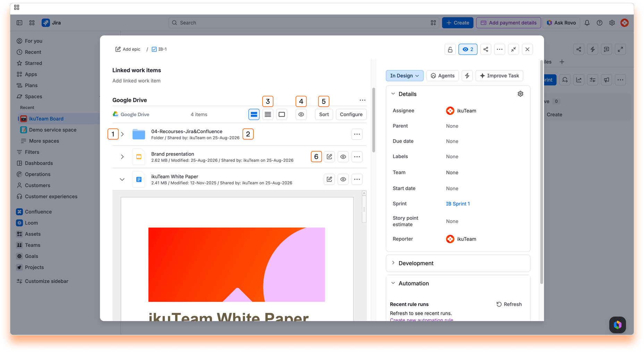
Task: Collapse the sidebar using the top-left panel icon
Action: click(x=19, y=23)
